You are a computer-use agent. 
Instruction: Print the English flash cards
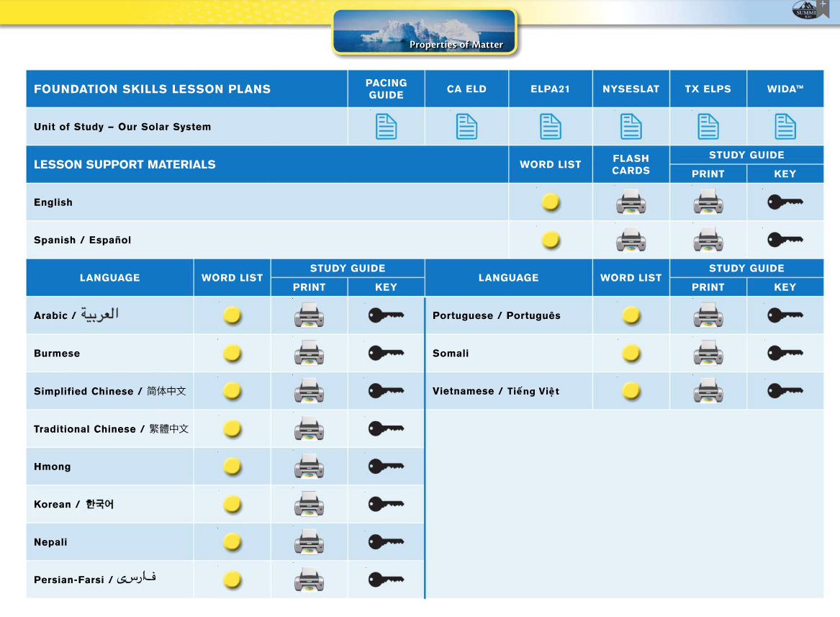631,202
